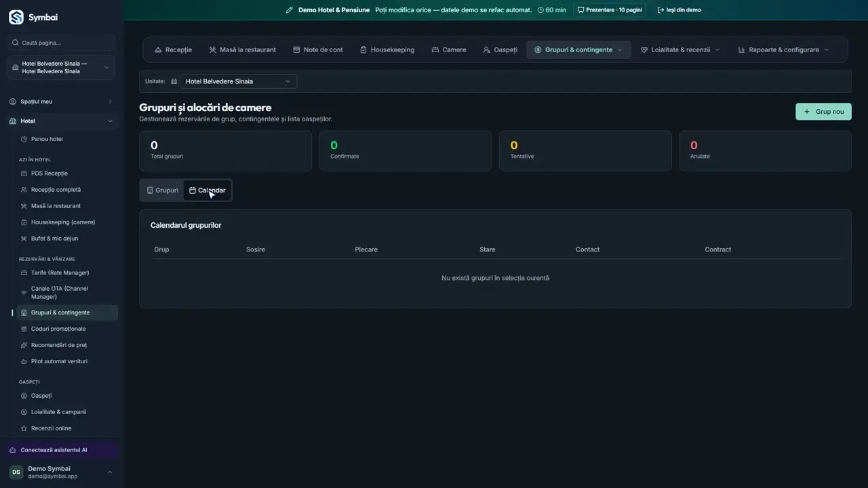The height and width of the screenshot is (488, 868).
Task: Click the Pilot automat venituri icon
Action: click(24, 361)
